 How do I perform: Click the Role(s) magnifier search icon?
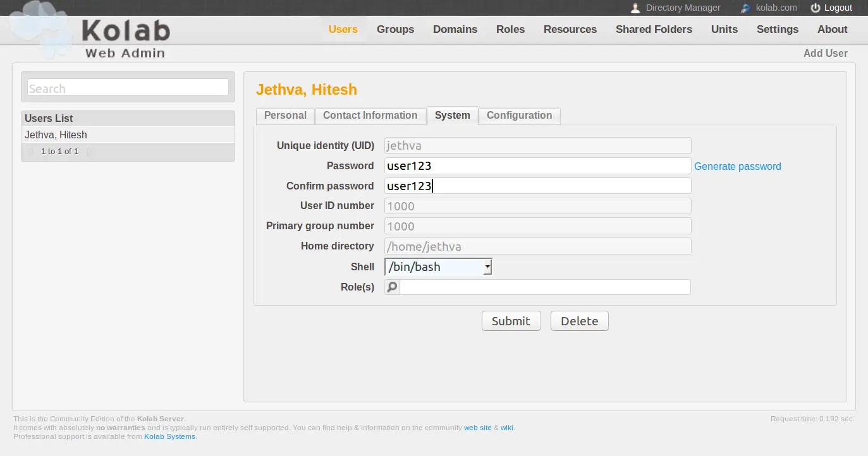[x=392, y=287]
